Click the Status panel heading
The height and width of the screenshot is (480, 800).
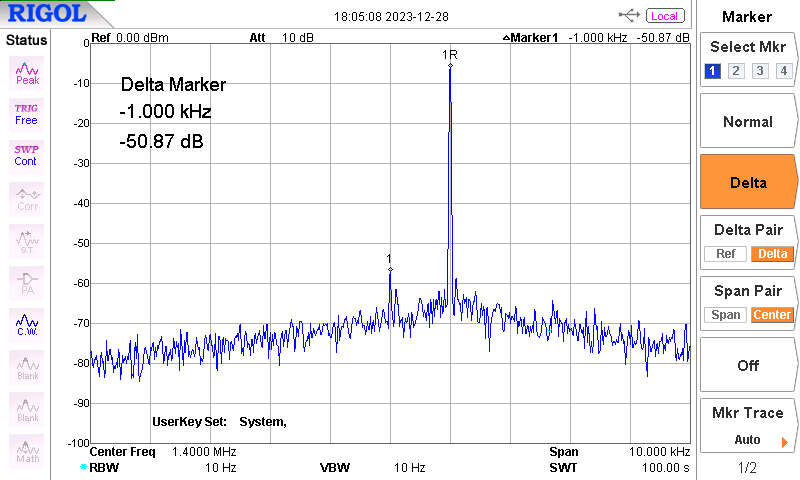(26, 40)
